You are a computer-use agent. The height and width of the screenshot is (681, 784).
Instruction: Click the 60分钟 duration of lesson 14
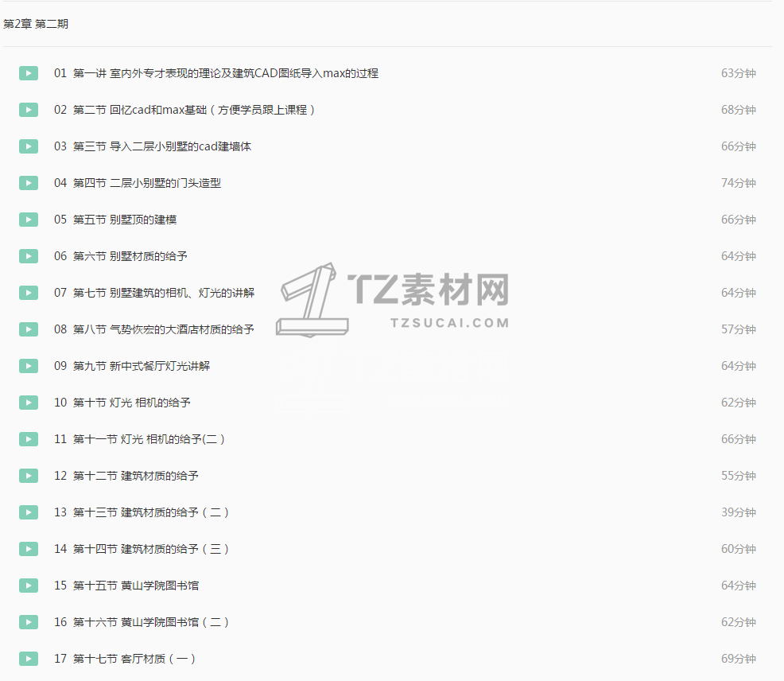tap(738, 549)
